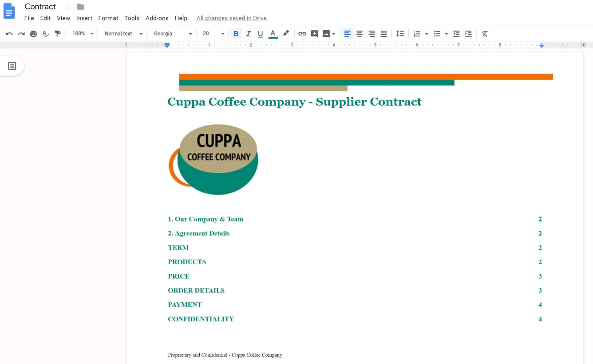Image resolution: width=593 pixels, height=364 pixels.
Task: Open the Format menu
Action: (108, 18)
